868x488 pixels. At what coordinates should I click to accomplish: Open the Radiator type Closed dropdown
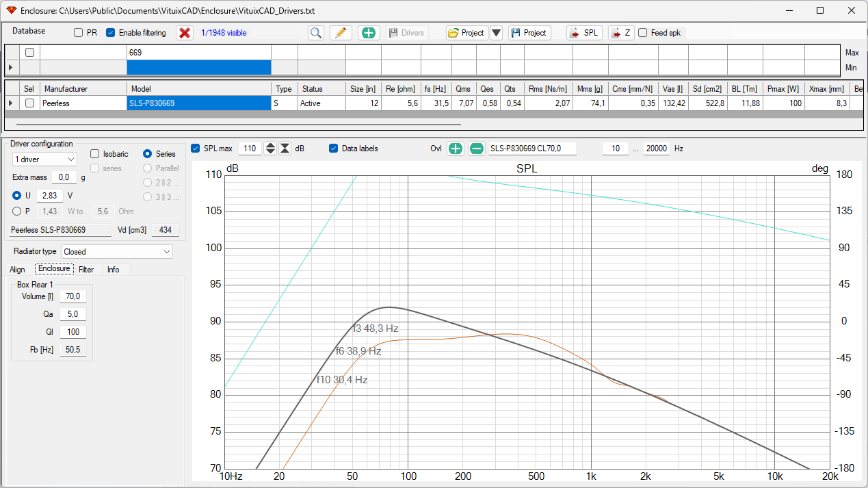pyautogui.click(x=117, y=252)
